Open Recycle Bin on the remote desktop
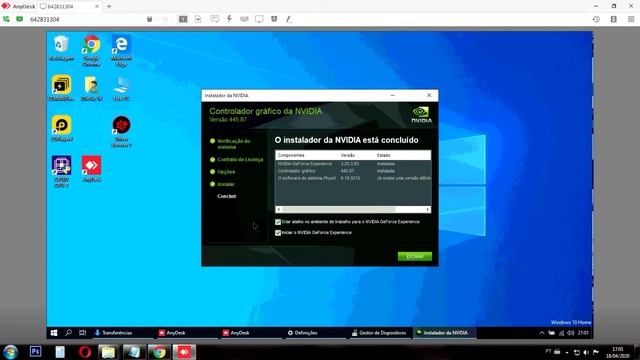The image size is (640, 360). pyautogui.click(x=61, y=48)
